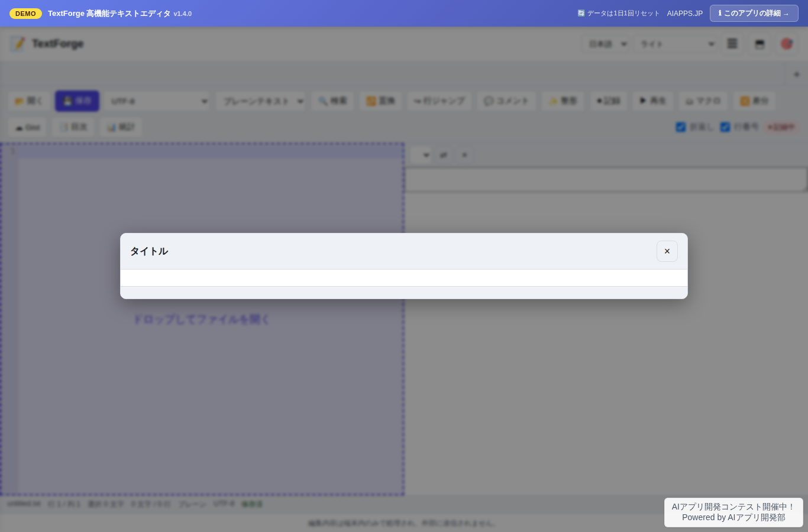This screenshot has height=532, width=808.
Task: Open the 統計 statistics tool
Action: tap(121, 127)
